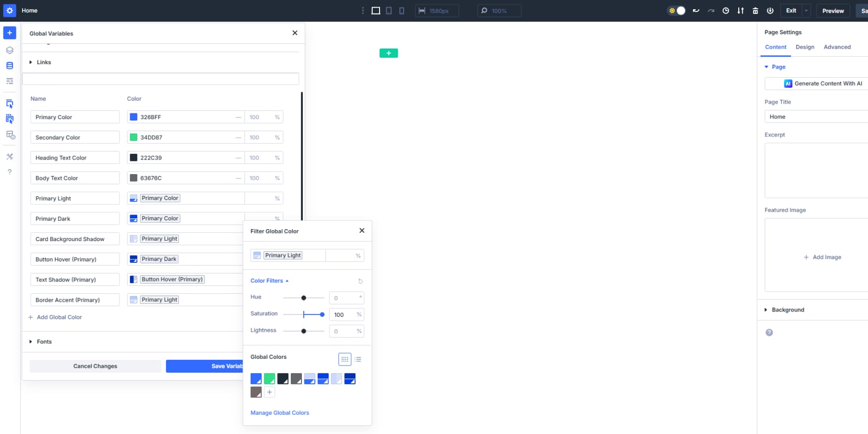Switch to tablet preview mode

point(389,10)
